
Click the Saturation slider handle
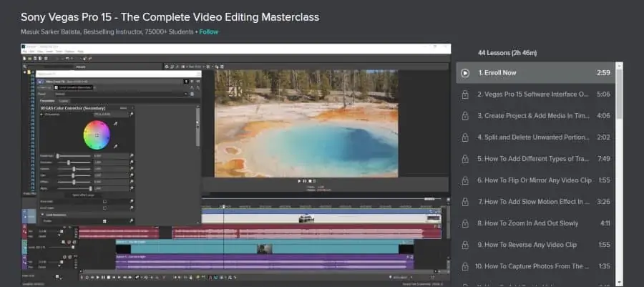(68, 162)
